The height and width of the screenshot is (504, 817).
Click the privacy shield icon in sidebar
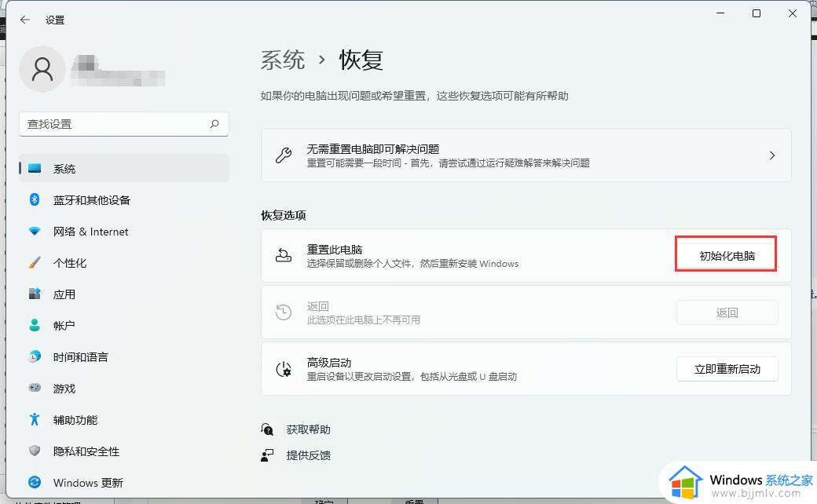35,451
